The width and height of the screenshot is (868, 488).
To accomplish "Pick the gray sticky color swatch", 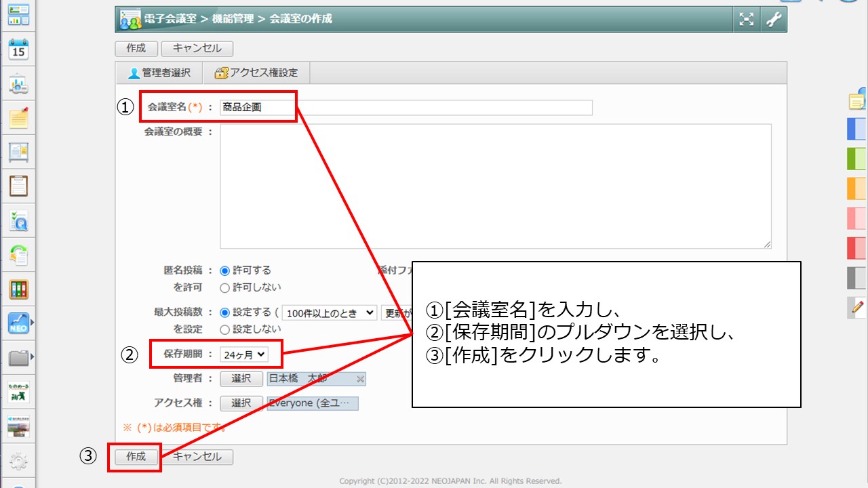I will 857,278.
